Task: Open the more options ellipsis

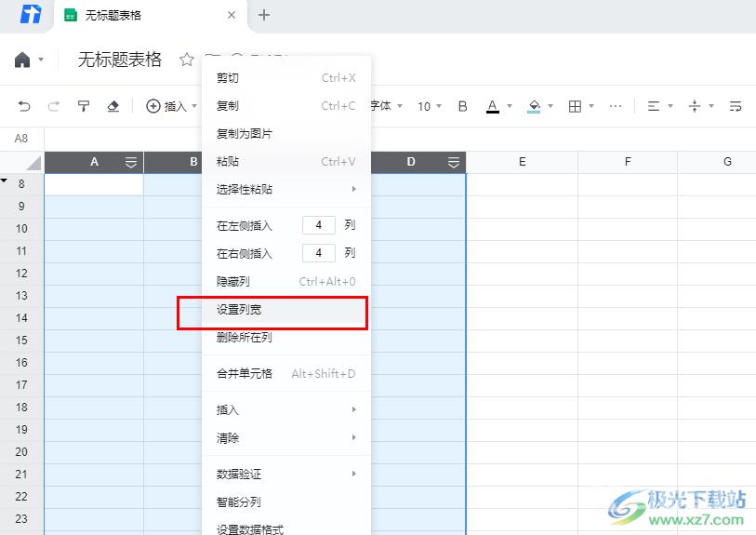Action: pos(616,106)
